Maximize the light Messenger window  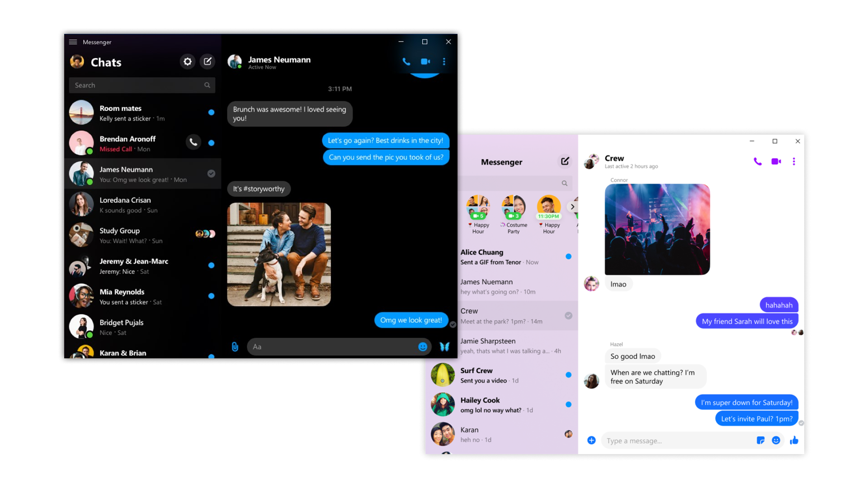[x=775, y=141]
